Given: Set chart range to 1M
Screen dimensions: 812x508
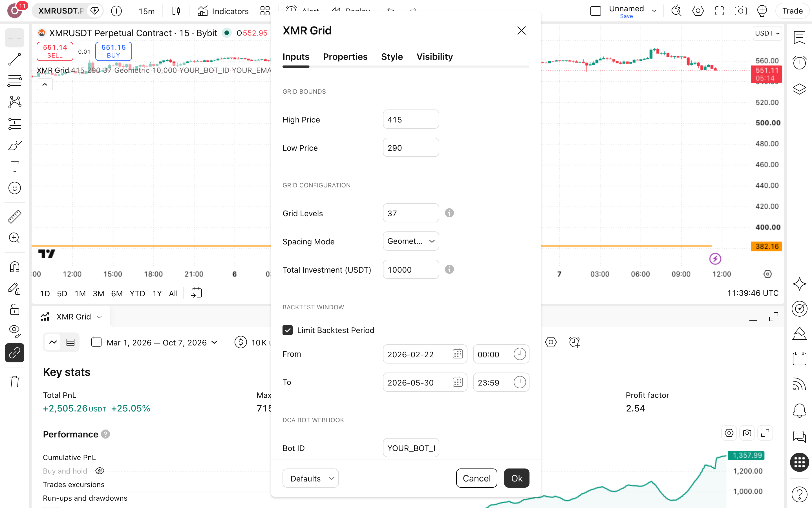Looking at the screenshot, I should [80, 293].
